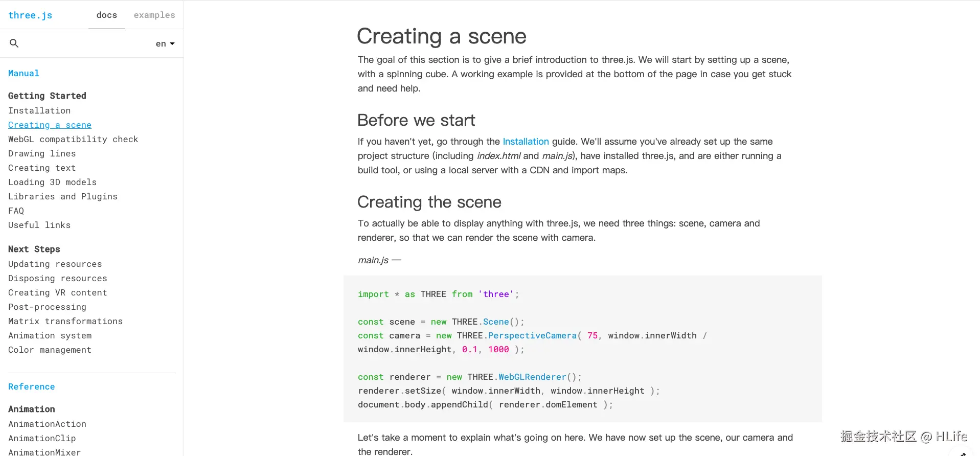
Task: Jump to the Reference section link
Action: 31,387
